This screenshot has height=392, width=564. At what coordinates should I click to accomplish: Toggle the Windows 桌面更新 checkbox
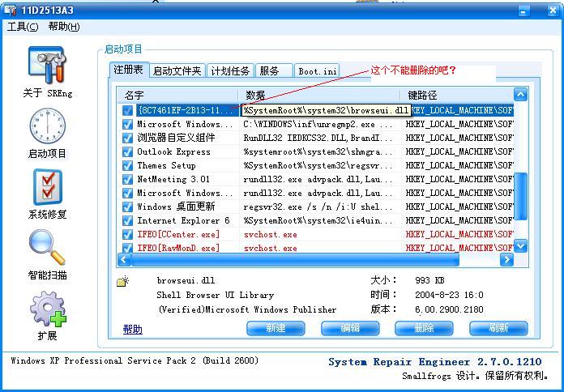click(x=127, y=207)
